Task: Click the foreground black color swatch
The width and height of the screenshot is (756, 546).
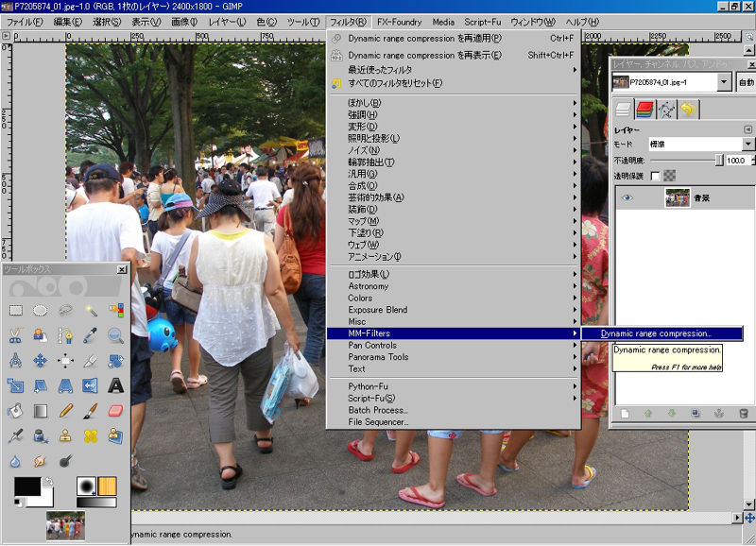Action: pos(27,486)
